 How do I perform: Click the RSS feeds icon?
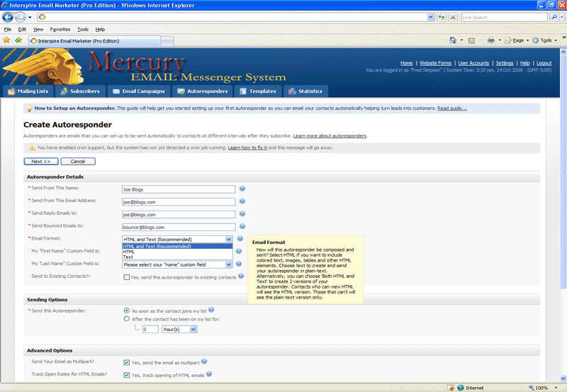[x=471, y=40]
